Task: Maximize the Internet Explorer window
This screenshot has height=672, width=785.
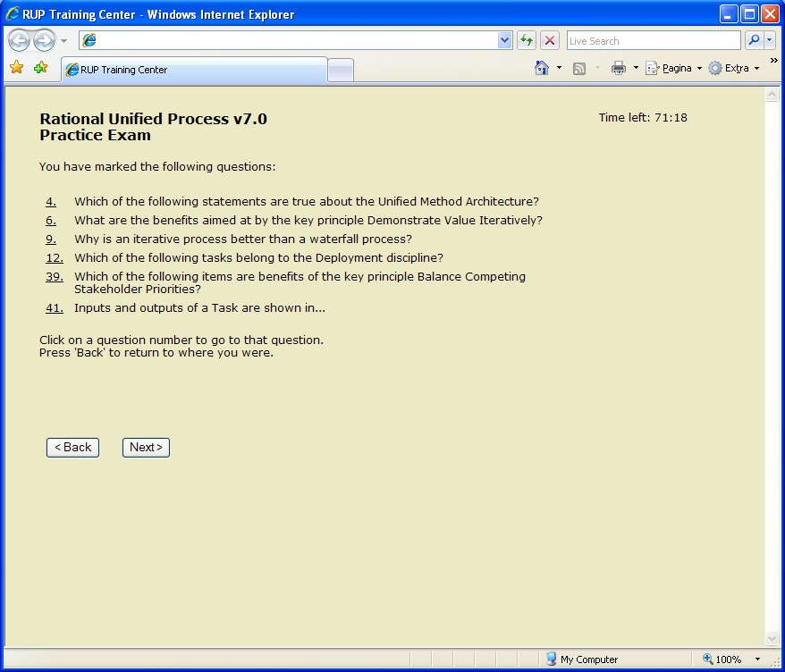Action: 749,14
